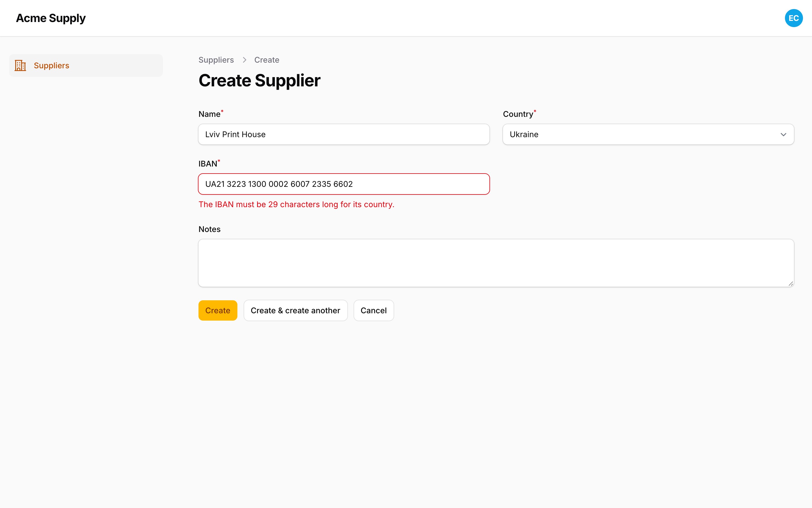Click the Country dropdown chevron arrow

[783, 134]
